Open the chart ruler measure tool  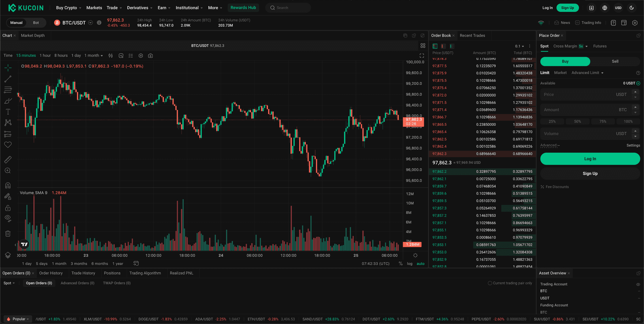click(8, 159)
